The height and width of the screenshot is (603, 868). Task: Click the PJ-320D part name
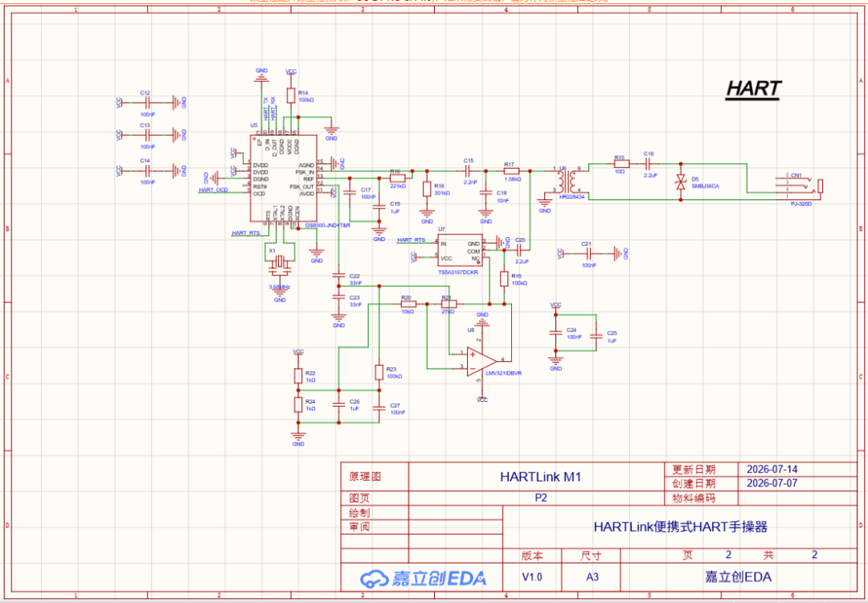pyautogui.click(x=801, y=204)
